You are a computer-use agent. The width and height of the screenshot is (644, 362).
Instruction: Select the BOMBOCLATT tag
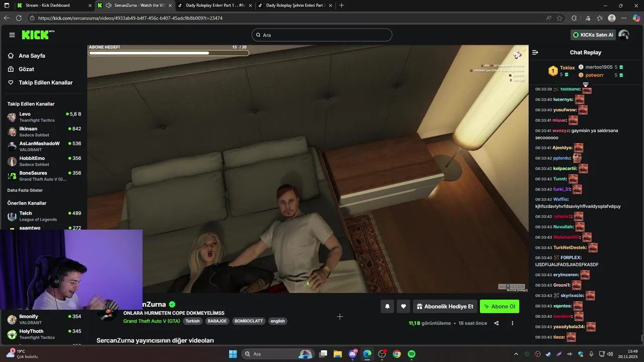point(249,321)
